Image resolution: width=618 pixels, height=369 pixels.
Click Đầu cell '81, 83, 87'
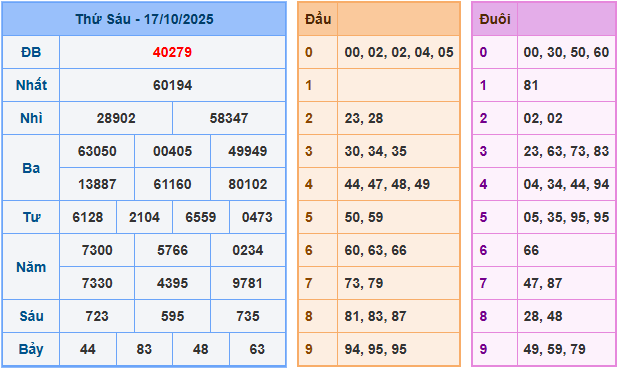pyautogui.click(x=375, y=316)
